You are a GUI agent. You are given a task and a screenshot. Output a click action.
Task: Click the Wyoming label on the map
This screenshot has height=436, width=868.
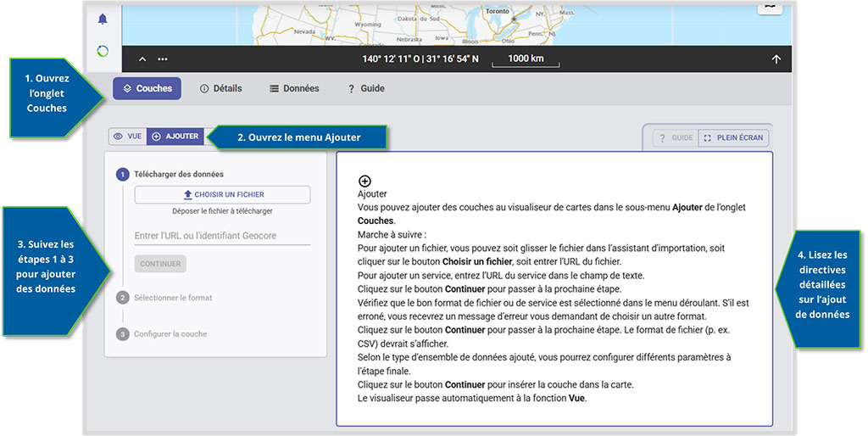click(368, 25)
